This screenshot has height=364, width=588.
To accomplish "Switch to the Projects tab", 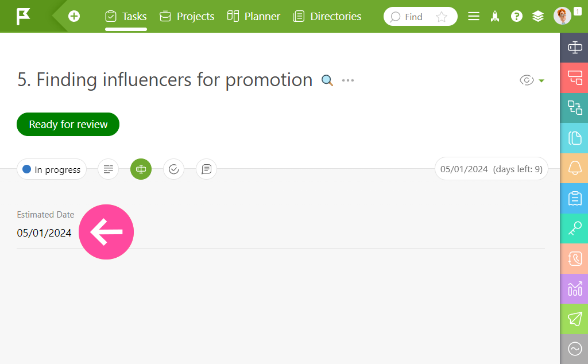I will tap(187, 17).
